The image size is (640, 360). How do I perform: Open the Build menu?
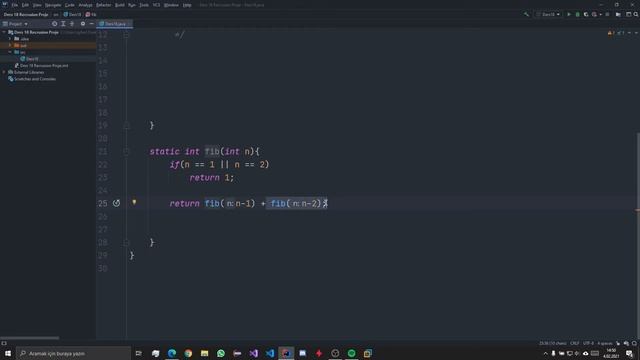point(120,5)
